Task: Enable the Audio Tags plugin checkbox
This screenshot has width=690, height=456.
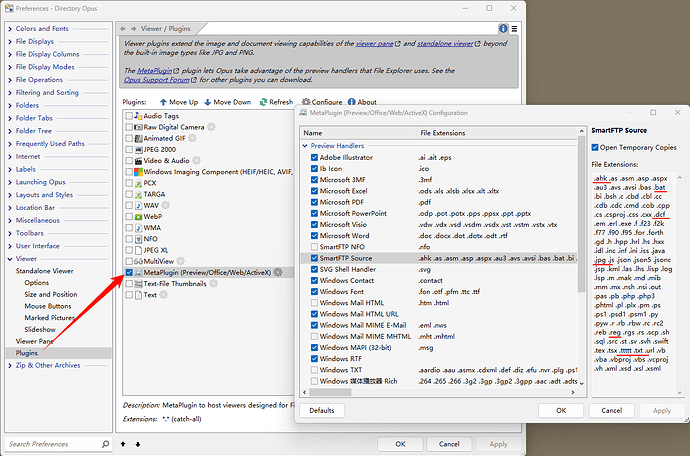Action: 129,116
